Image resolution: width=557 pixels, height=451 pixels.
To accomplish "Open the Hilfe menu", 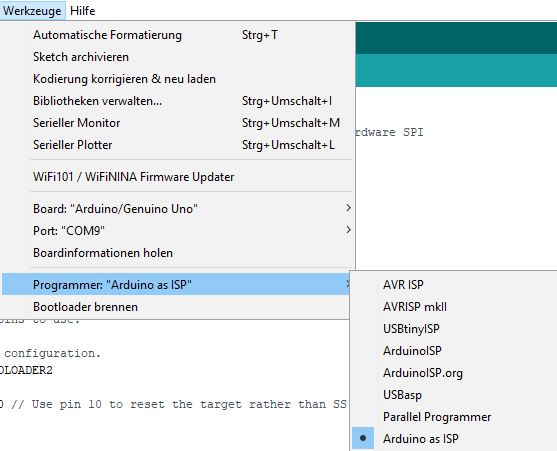I will [x=82, y=11].
